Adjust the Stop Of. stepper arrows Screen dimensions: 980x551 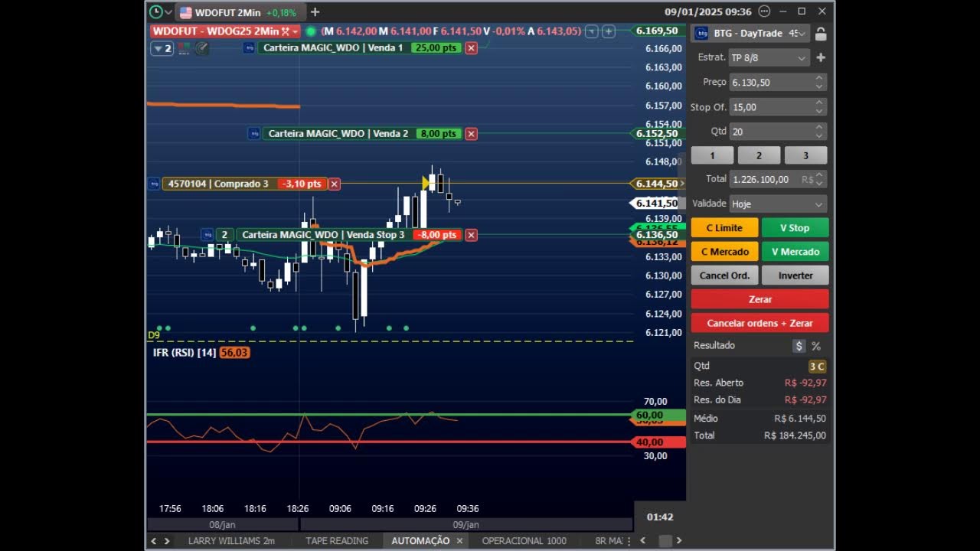point(819,107)
